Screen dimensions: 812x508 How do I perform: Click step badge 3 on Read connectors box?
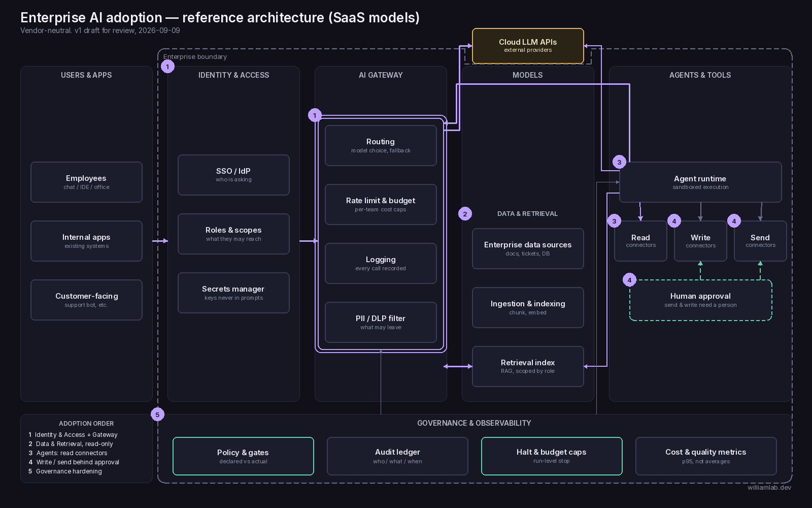point(614,221)
